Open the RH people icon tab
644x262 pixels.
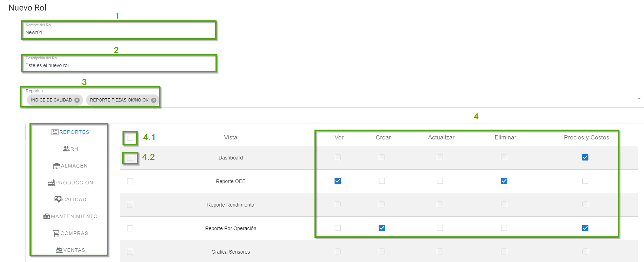(66, 149)
